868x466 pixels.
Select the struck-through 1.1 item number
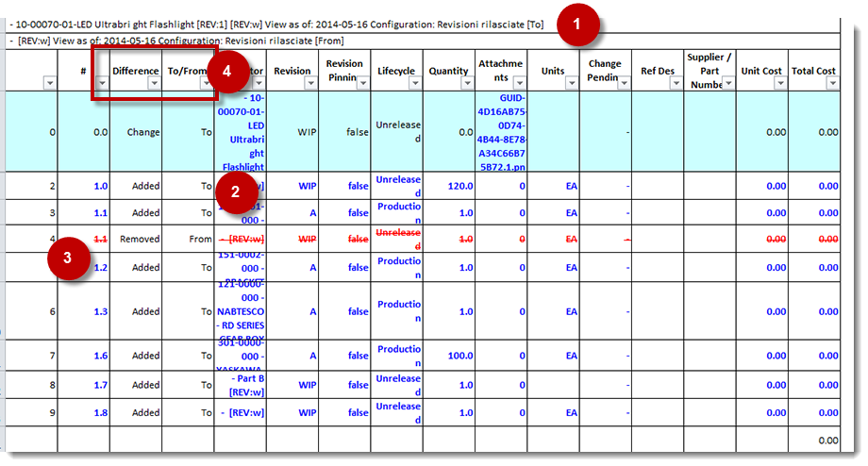(84, 239)
